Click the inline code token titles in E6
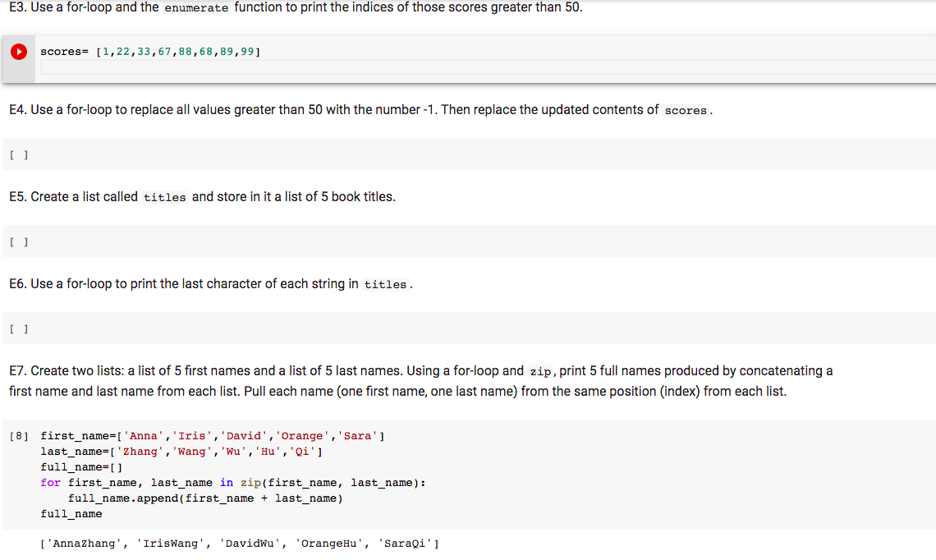Viewport: 936px width, 560px height. [x=386, y=284]
